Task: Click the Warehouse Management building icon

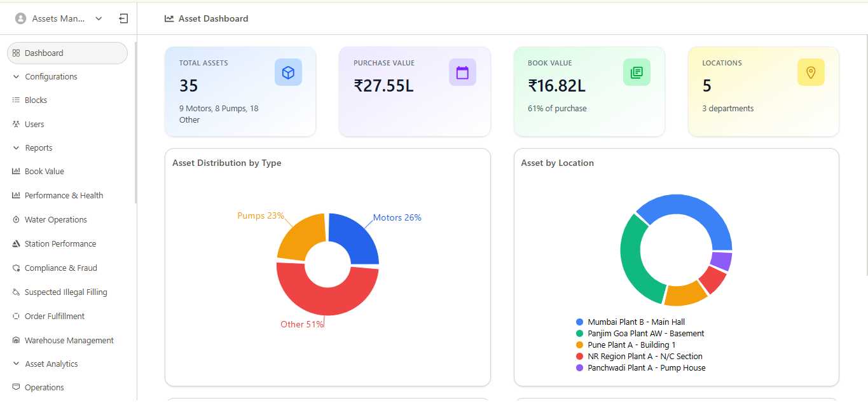Action: [x=17, y=341]
